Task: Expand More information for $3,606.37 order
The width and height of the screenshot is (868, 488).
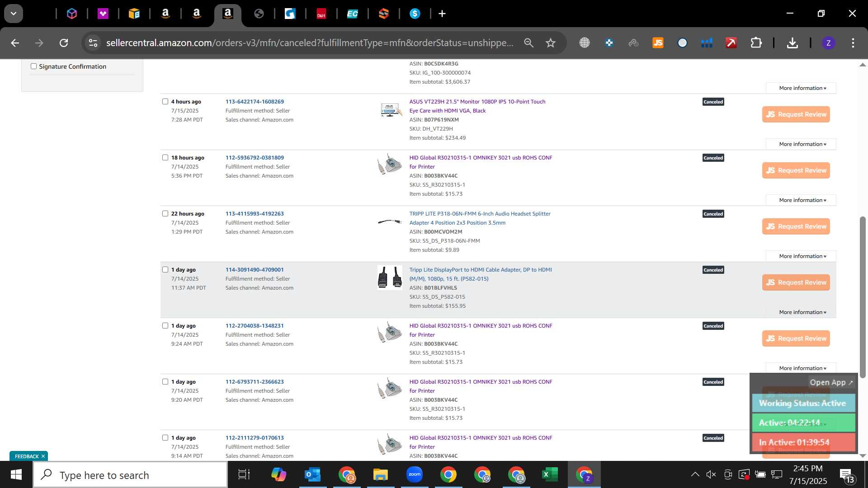Action: (802, 88)
